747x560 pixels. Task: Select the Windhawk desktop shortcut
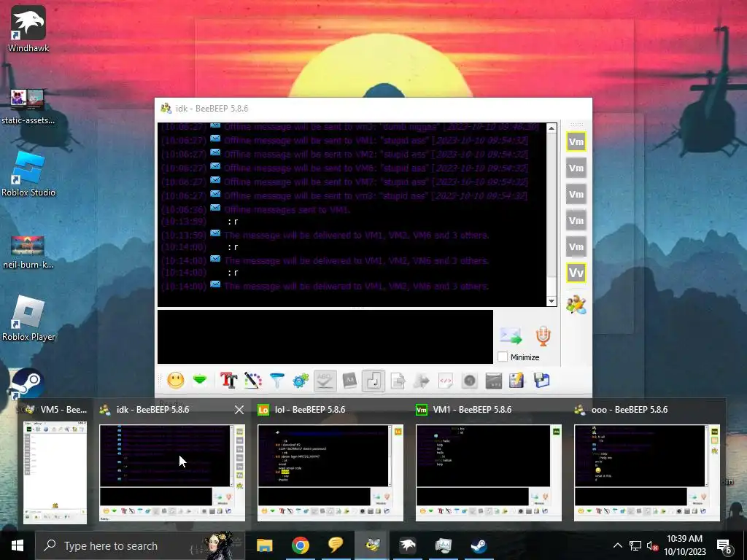(28, 29)
